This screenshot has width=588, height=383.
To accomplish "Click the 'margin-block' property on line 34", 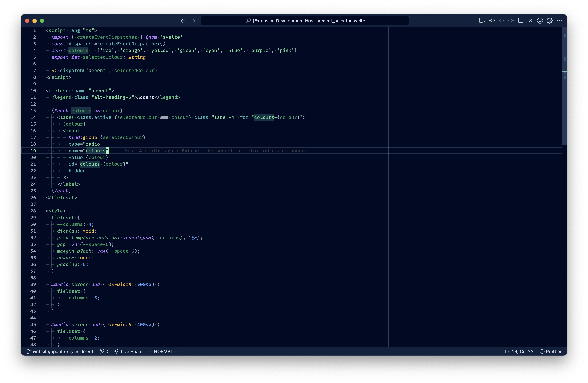I will coord(74,251).
